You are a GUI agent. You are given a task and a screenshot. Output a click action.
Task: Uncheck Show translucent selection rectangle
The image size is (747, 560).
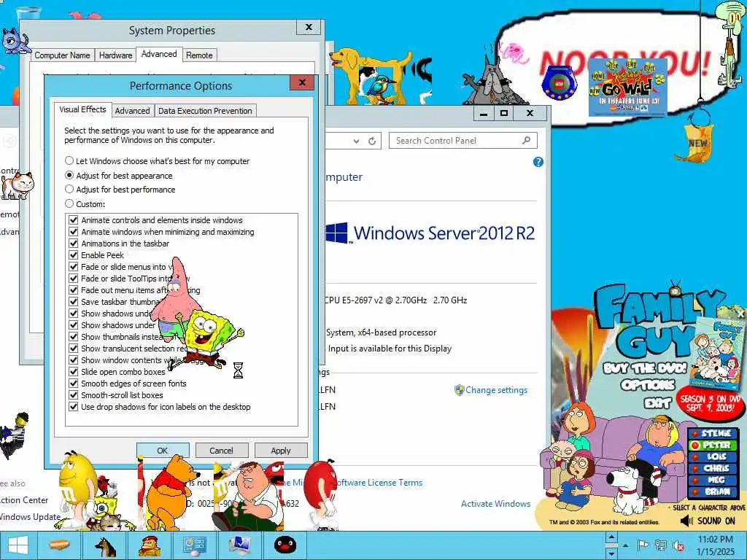coord(74,349)
